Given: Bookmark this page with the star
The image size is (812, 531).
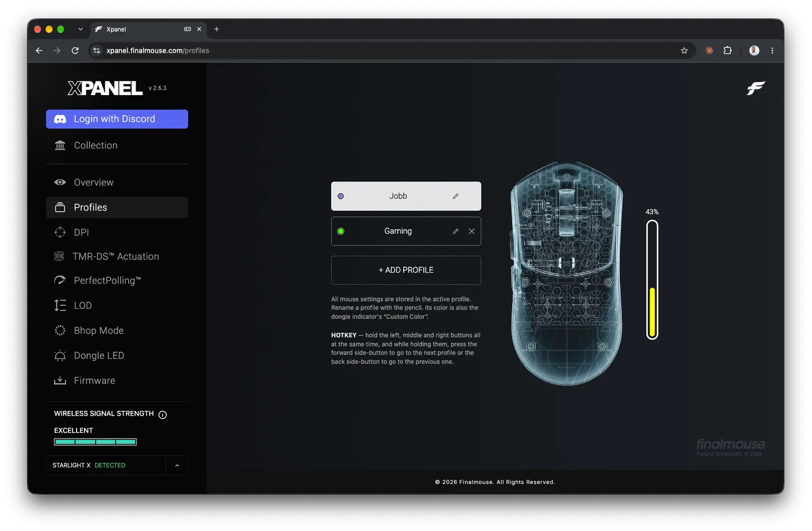Looking at the screenshot, I should coord(684,50).
